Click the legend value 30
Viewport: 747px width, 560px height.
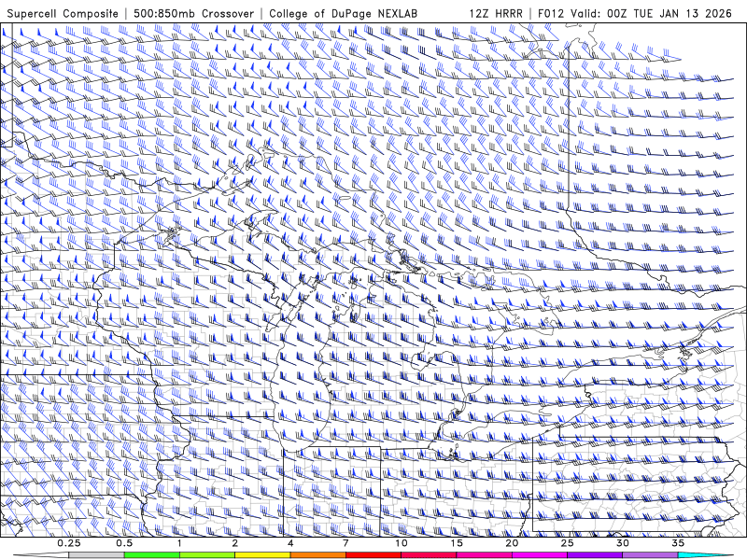click(623, 543)
